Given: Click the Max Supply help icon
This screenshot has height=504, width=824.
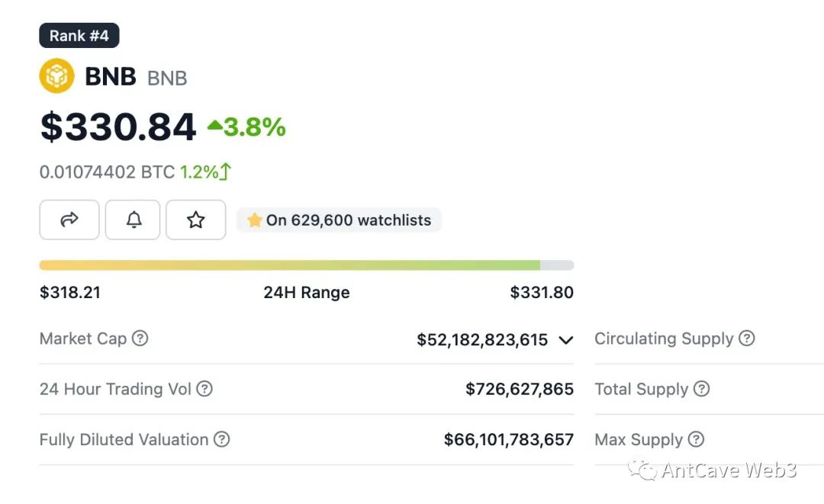Looking at the screenshot, I should pos(696,439).
